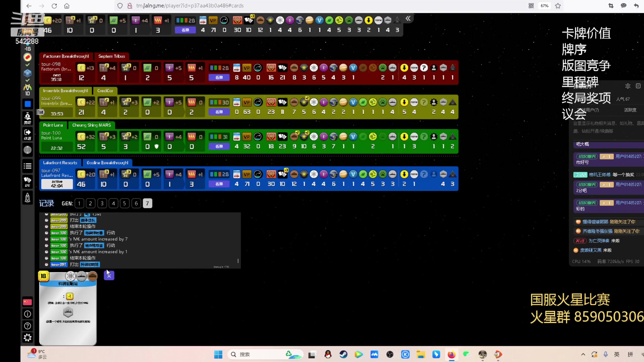Image resolution: width=644 pixels, height=362 pixels.
Task: Click the blue ocean hexagon icon in sidebar
Action: pos(28,73)
